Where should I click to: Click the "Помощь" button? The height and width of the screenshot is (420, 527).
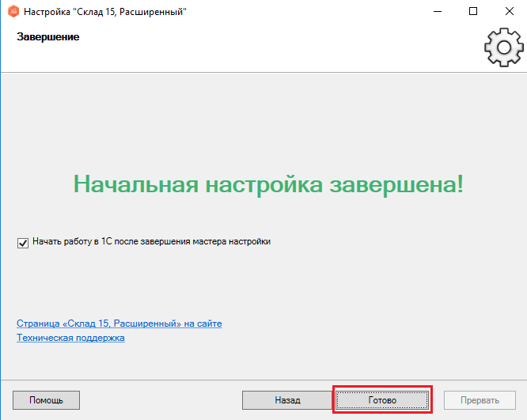click(x=47, y=400)
